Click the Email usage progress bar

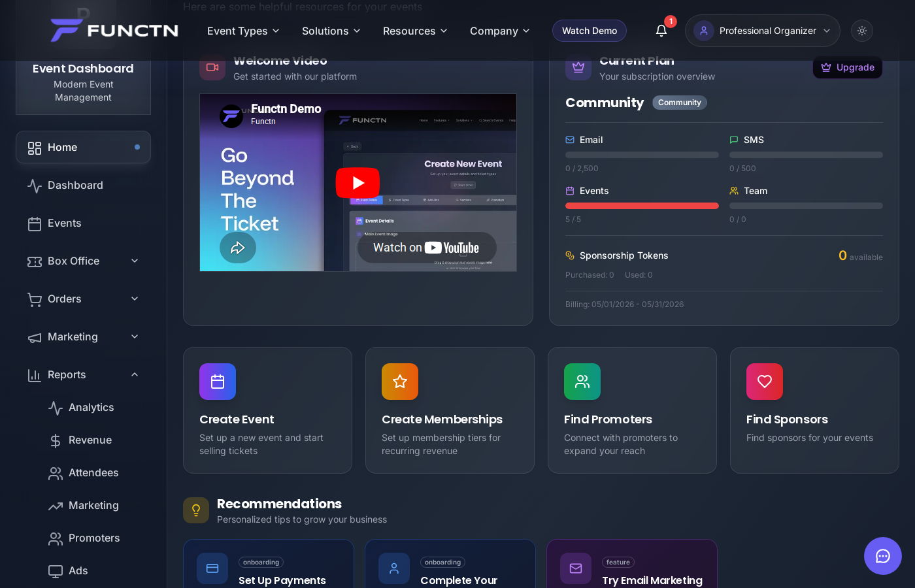coord(642,155)
